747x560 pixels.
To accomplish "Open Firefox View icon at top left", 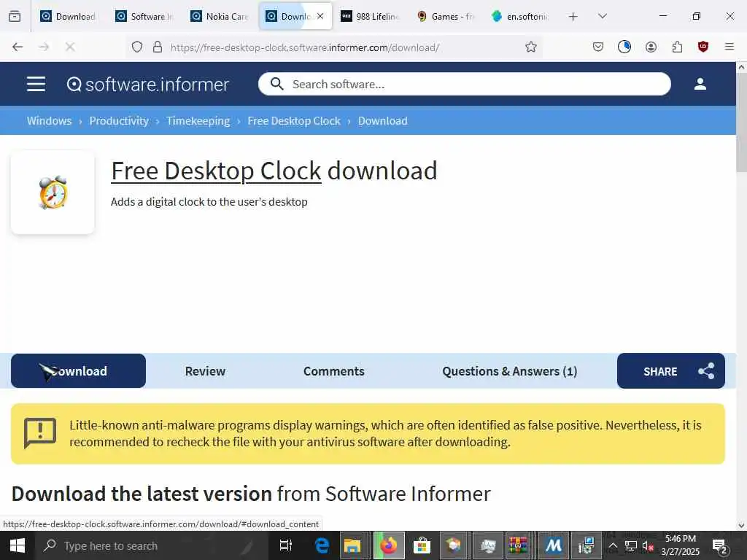I will [15, 17].
